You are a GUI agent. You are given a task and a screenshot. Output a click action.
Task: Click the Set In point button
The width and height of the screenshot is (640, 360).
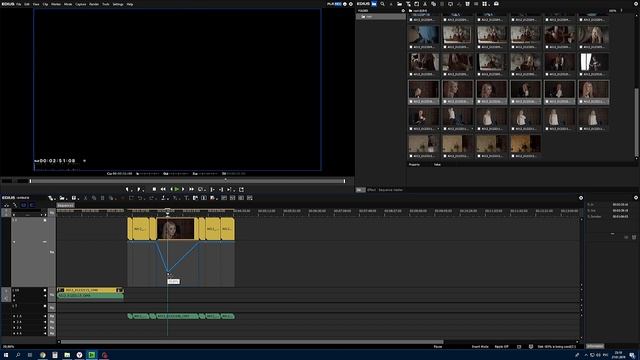coord(128,189)
